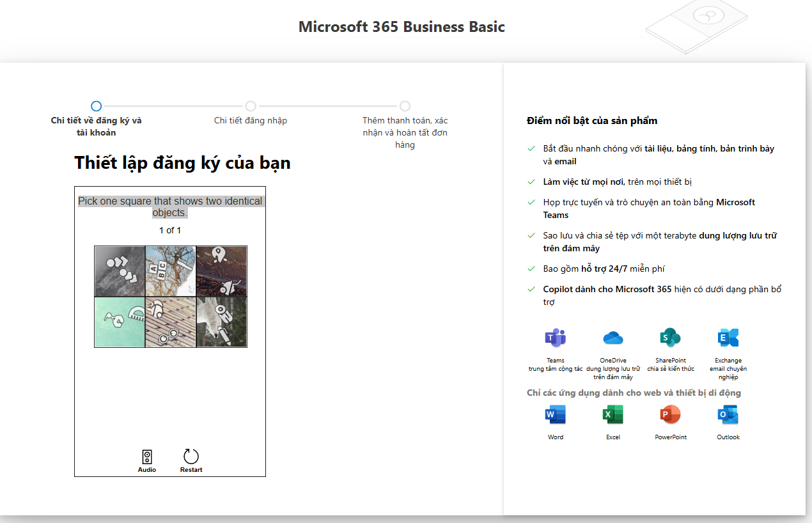Click the PowerPoint app icon
Image resolution: width=812 pixels, height=523 pixels.
click(x=670, y=415)
